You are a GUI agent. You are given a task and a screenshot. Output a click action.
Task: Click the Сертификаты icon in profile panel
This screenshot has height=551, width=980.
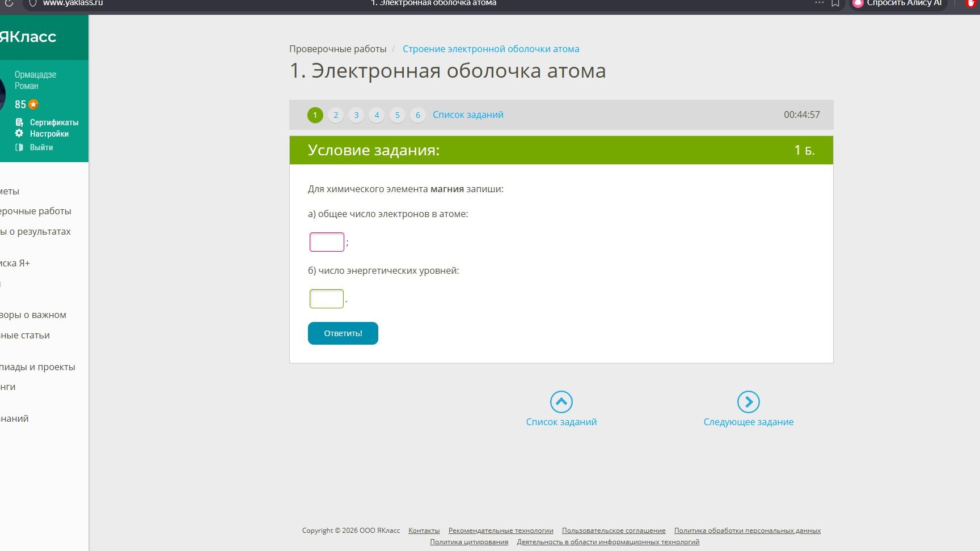point(19,122)
